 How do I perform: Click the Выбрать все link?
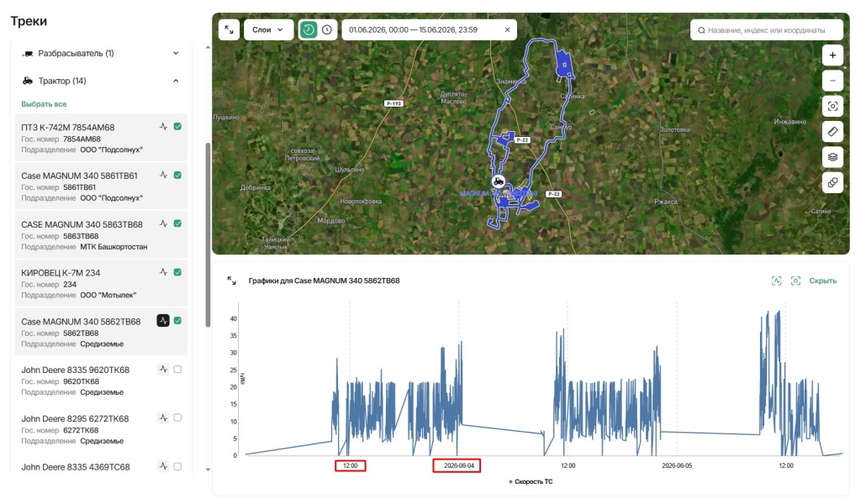[44, 103]
